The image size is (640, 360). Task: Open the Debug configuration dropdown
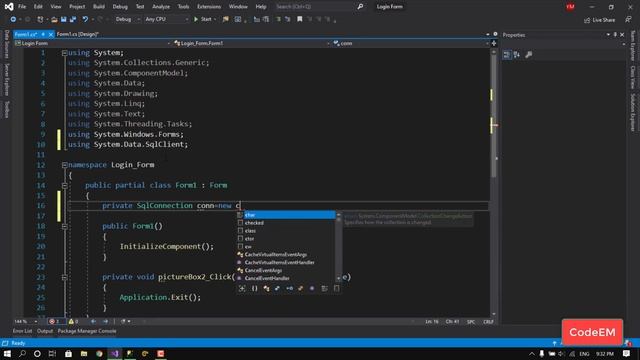127,19
